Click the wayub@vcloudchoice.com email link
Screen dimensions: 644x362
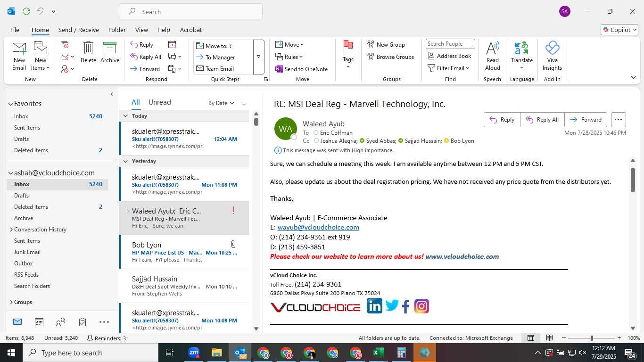tap(318, 227)
